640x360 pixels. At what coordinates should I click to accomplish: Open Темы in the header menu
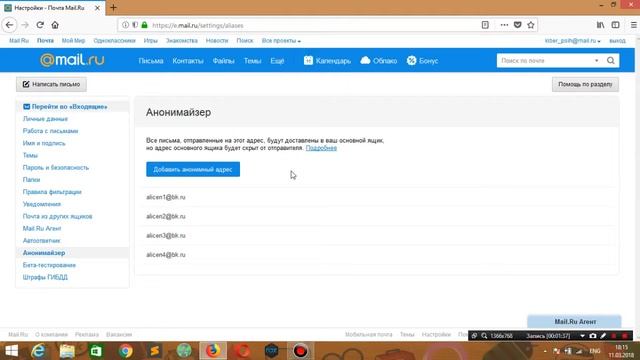pyautogui.click(x=252, y=61)
